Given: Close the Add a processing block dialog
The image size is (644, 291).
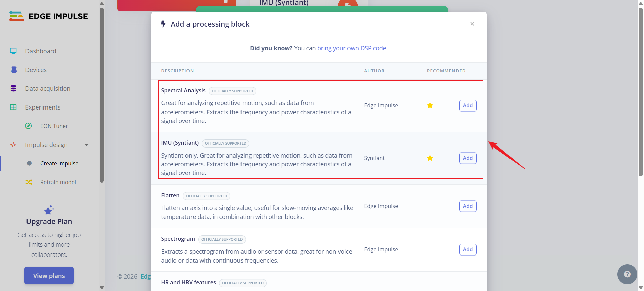Looking at the screenshot, I should (472, 24).
